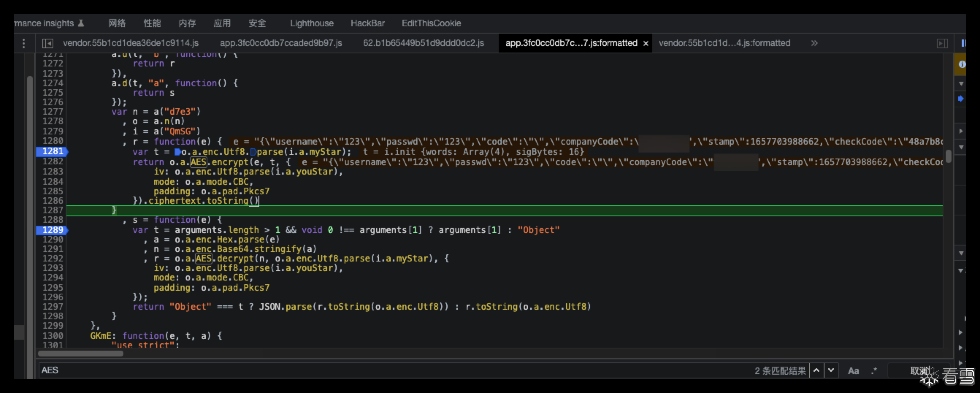The height and width of the screenshot is (393, 980).
Task: Go to previous AES search match
Action: [x=816, y=370]
